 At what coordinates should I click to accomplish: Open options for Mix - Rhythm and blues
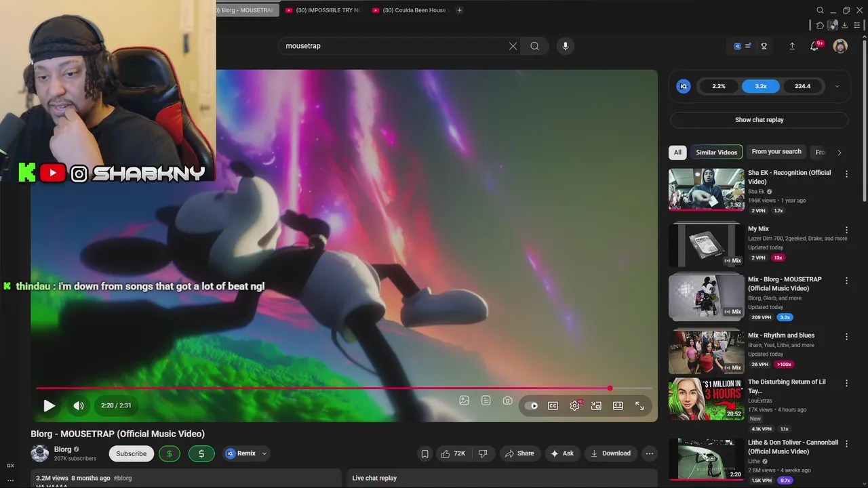pos(846,337)
